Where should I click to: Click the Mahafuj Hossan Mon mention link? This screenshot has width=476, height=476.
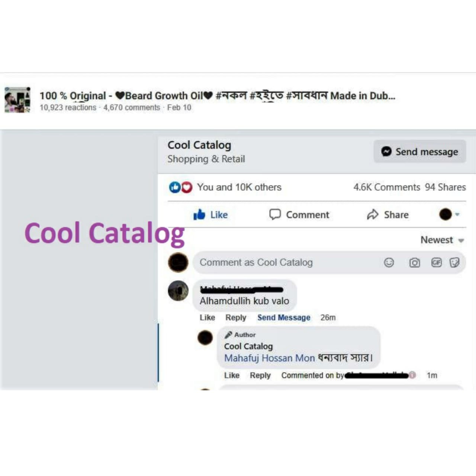(x=270, y=358)
